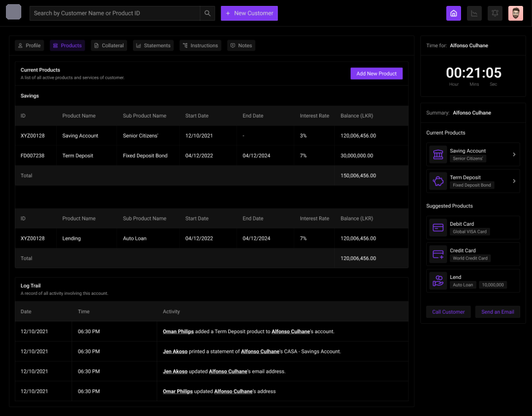Click the Balance (LKR) header in Savings
This screenshot has width=532, height=416.
(x=357, y=116)
